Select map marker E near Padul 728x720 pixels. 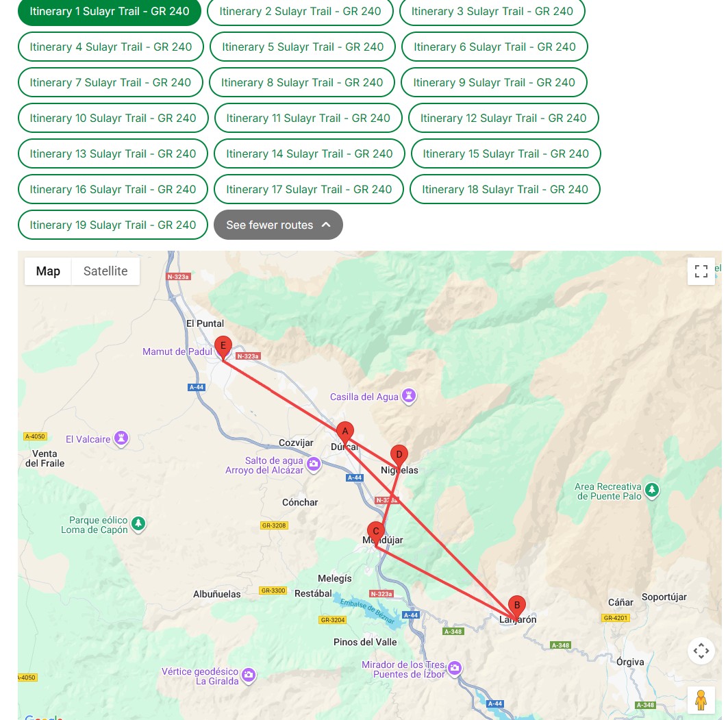pos(223,345)
